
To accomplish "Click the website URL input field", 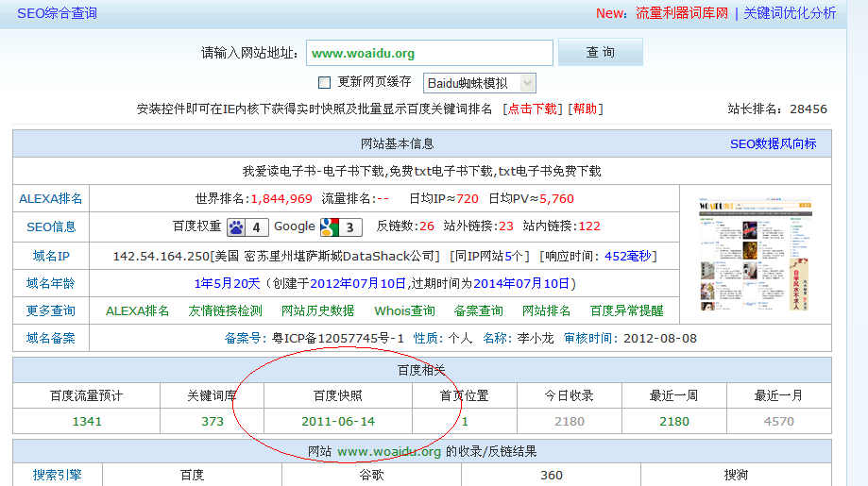I will tap(429, 54).
